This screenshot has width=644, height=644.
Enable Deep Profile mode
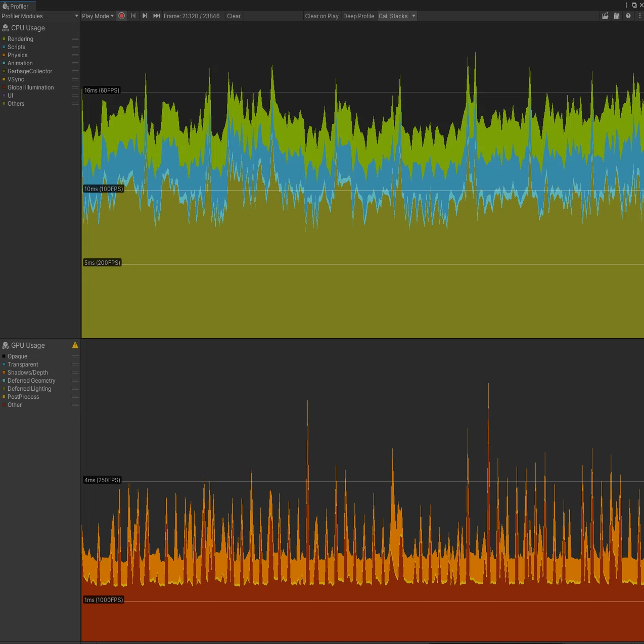pyautogui.click(x=358, y=16)
